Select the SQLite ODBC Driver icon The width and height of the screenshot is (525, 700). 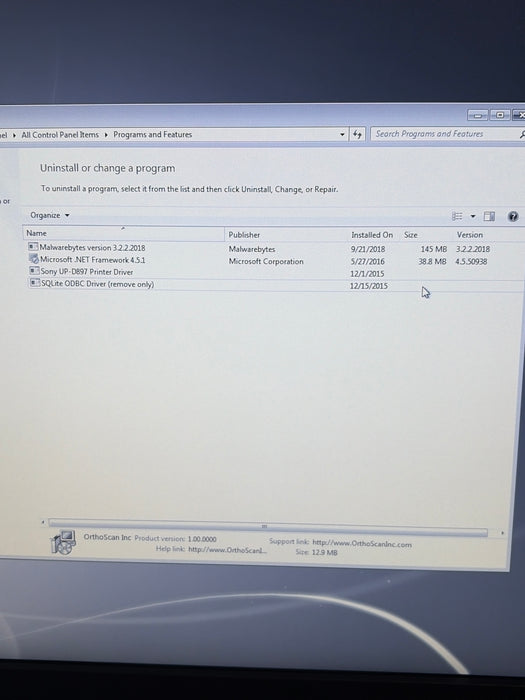tap(35, 283)
